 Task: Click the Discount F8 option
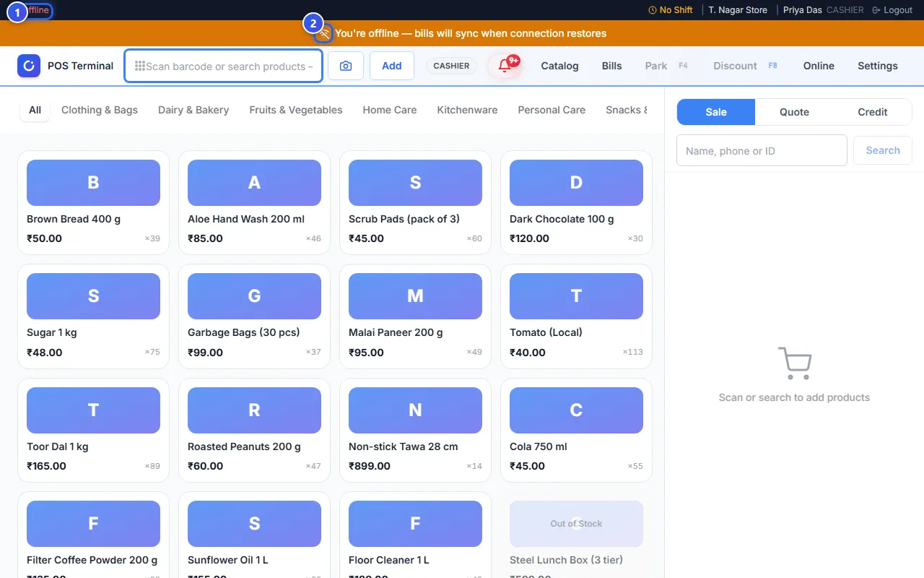tap(746, 66)
